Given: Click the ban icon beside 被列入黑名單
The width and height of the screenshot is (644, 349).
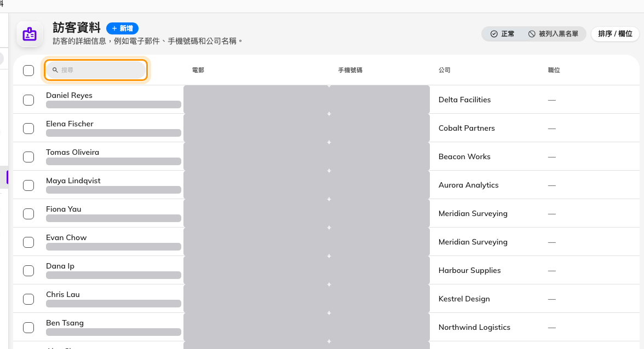Looking at the screenshot, I should click(531, 34).
